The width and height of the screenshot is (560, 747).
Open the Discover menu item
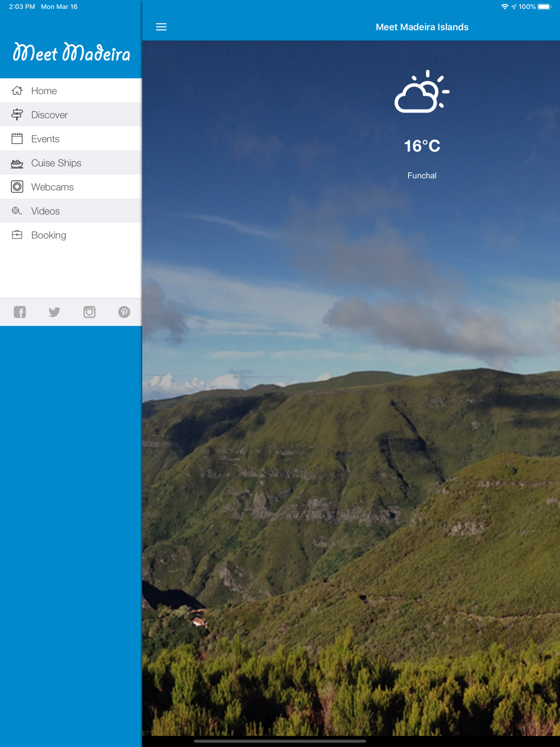pos(71,115)
